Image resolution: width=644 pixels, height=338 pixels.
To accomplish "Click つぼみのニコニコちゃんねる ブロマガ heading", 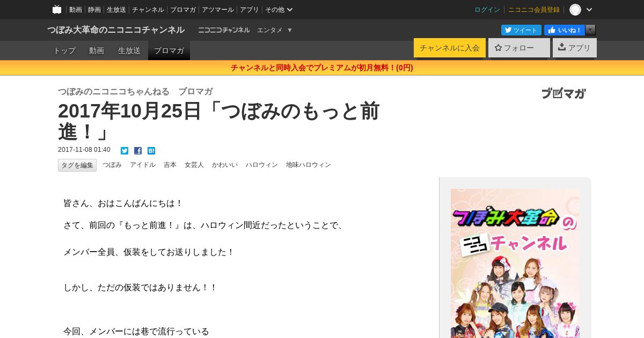I will coord(135,91).
